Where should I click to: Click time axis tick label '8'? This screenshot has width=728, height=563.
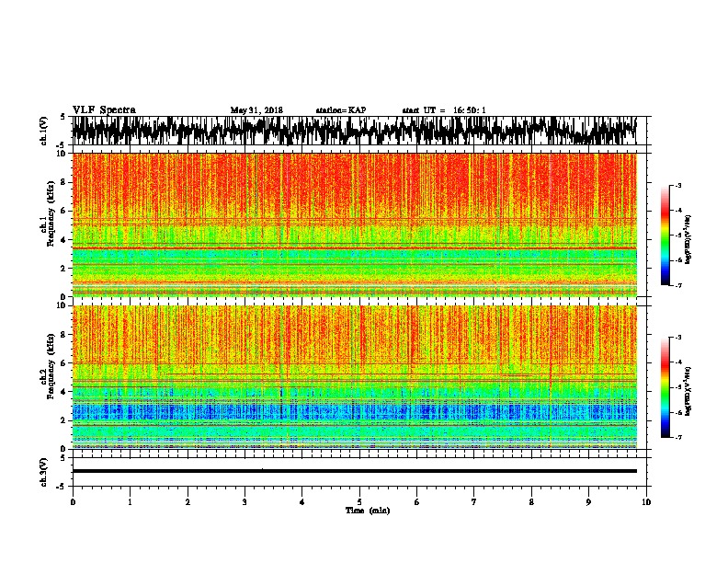[531, 502]
